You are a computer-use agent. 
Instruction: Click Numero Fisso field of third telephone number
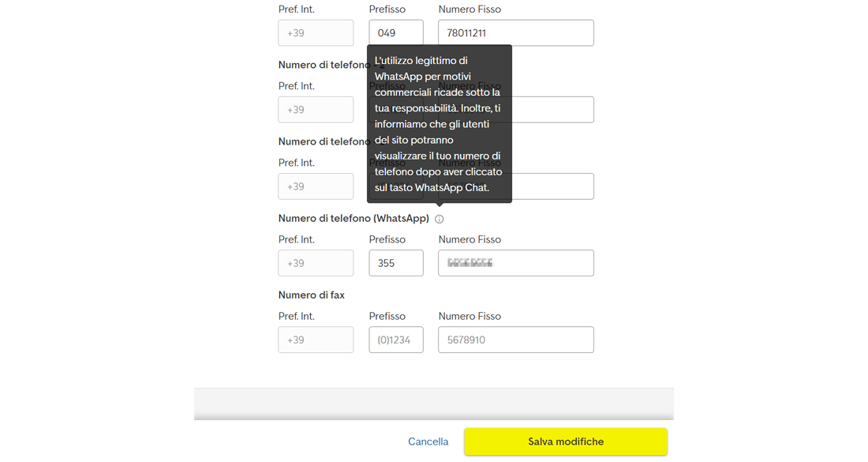pyautogui.click(x=552, y=186)
